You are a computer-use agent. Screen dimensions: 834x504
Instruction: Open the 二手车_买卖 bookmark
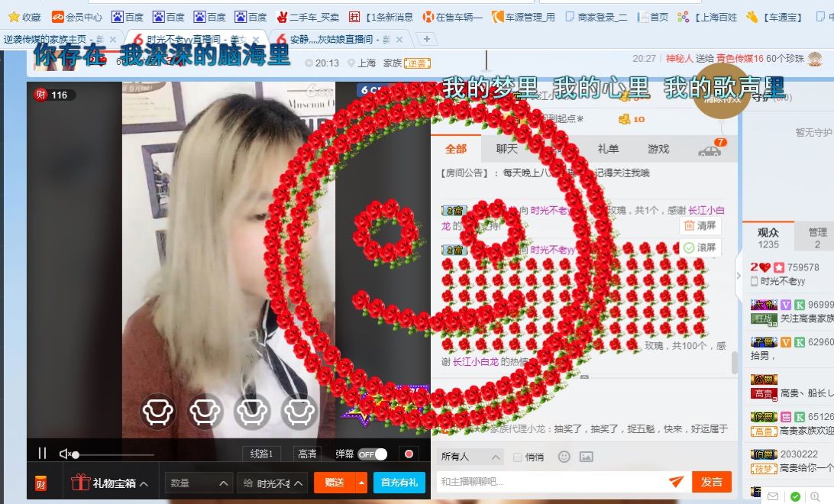coord(308,17)
